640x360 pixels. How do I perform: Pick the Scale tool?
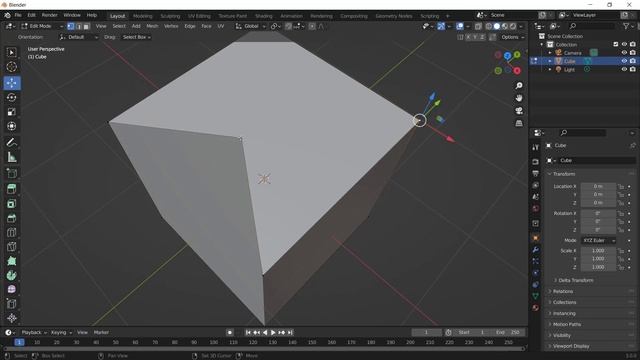tap(11, 112)
